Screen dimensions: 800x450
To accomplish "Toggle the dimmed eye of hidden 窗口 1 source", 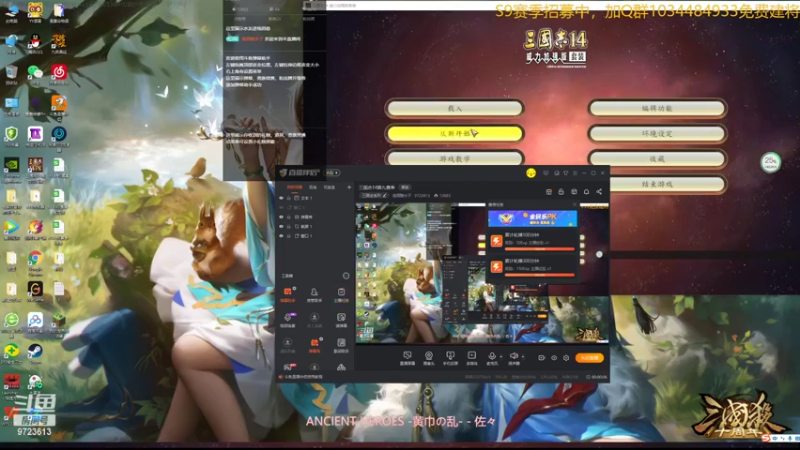I will (281, 208).
